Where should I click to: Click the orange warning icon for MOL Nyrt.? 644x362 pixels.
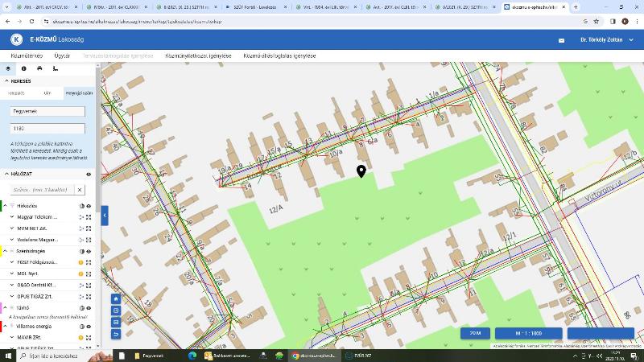click(x=81, y=274)
